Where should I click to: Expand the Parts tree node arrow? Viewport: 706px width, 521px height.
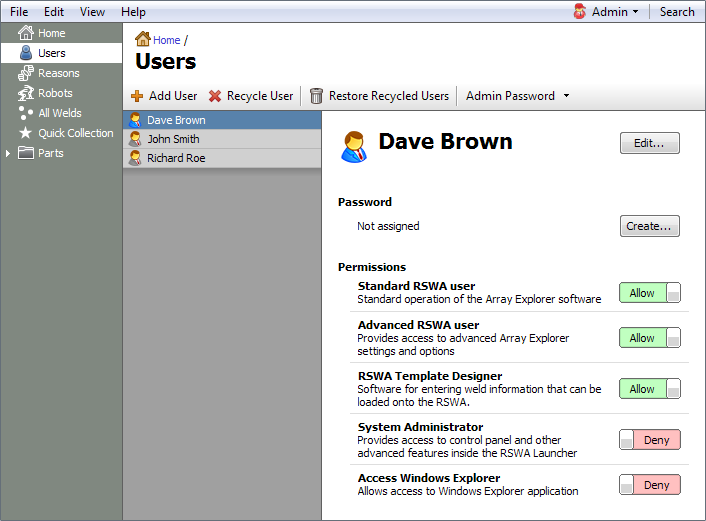[x=8, y=154]
